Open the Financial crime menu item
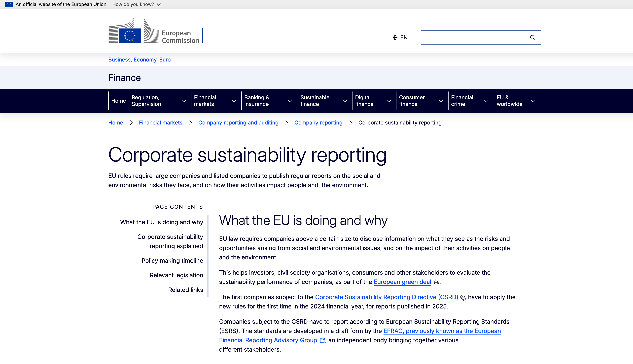 (462, 101)
